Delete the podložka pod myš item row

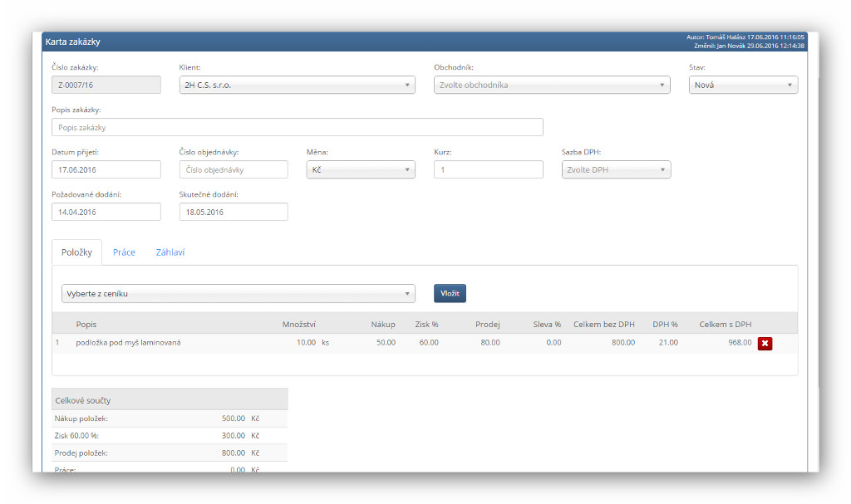tap(765, 343)
